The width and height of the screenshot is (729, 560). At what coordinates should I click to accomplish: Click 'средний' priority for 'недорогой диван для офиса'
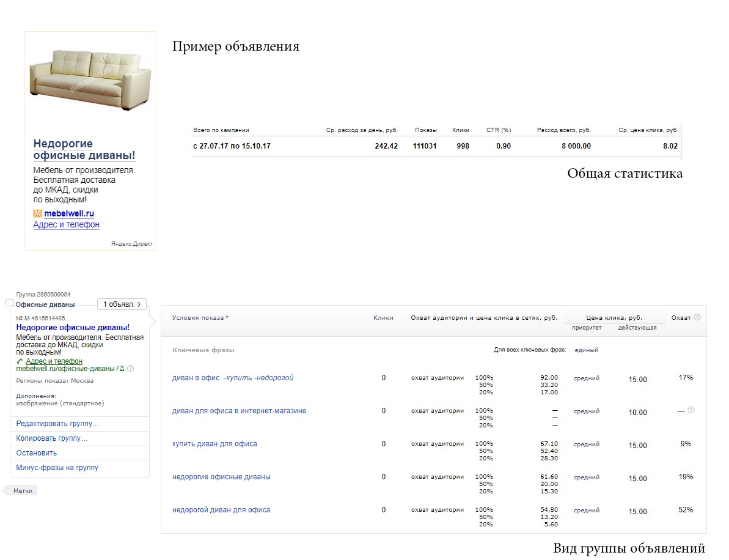586,510
